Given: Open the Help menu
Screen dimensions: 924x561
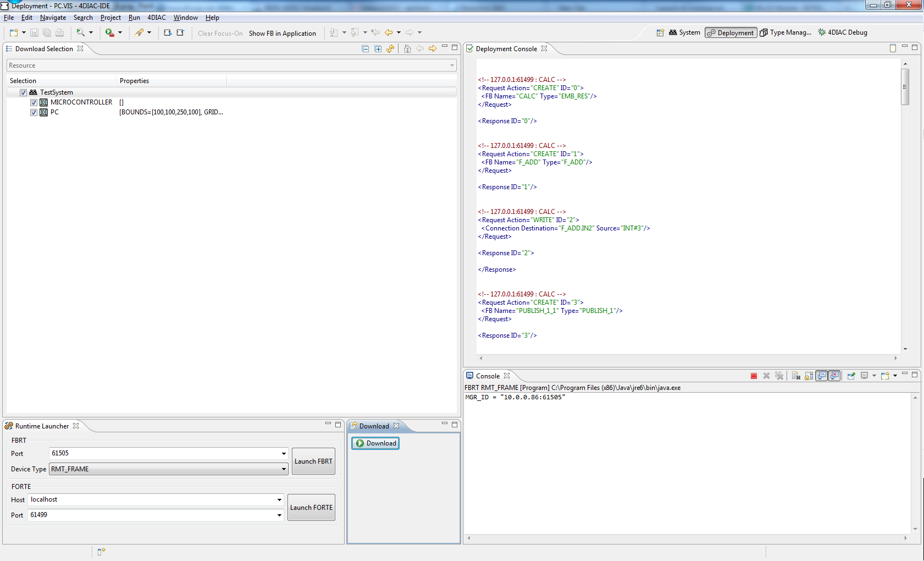Looking at the screenshot, I should pyautogui.click(x=212, y=18).
